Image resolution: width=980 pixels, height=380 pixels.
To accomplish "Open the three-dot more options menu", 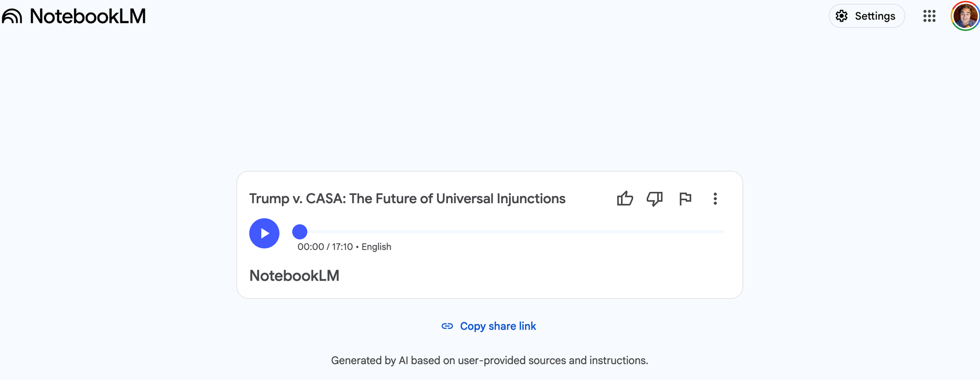I will pos(715,198).
